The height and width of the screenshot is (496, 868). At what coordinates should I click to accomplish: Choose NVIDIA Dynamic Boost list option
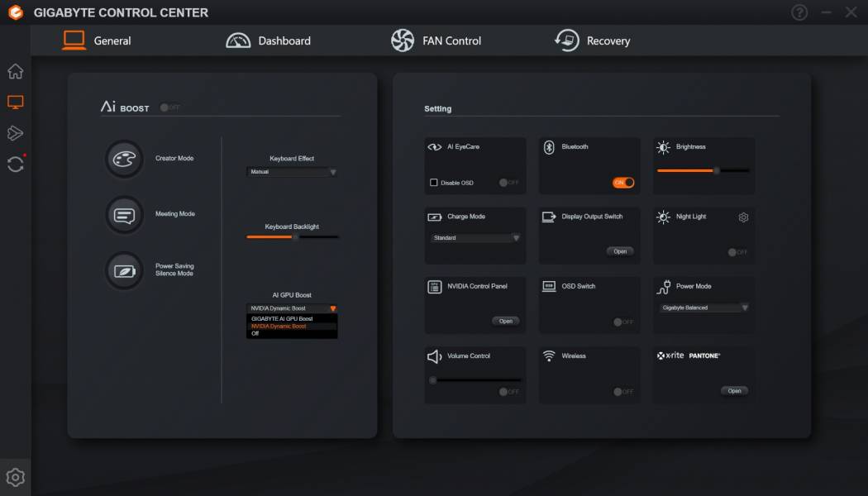click(292, 326)
